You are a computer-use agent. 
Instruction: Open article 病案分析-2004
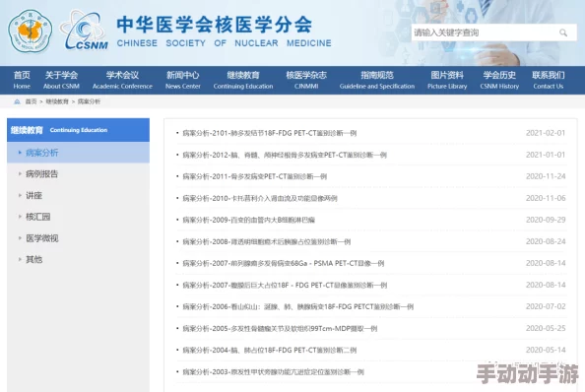pos(270,351)
